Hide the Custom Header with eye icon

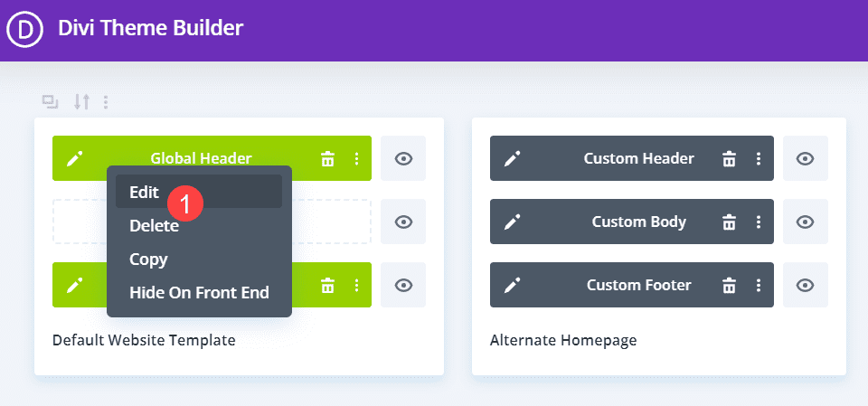(805, 159)
